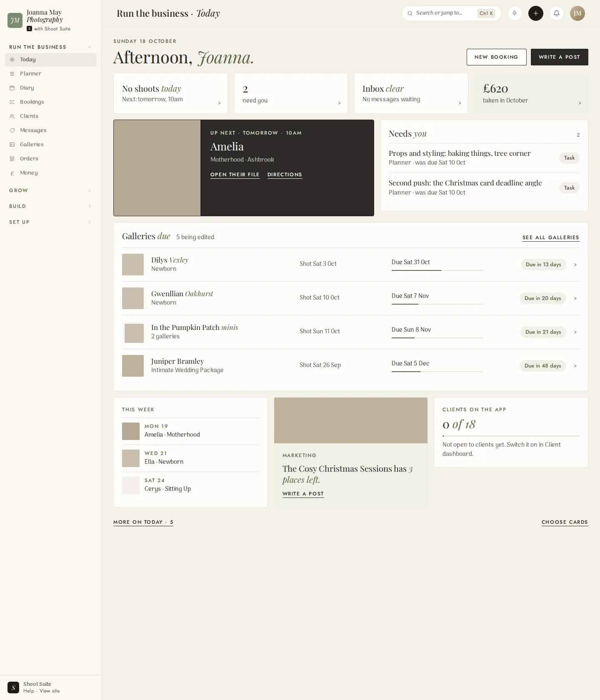This screenshot has height=700, width=600.
Task: Click Task tag on Props and styling
Action: [x=569, y=158]
